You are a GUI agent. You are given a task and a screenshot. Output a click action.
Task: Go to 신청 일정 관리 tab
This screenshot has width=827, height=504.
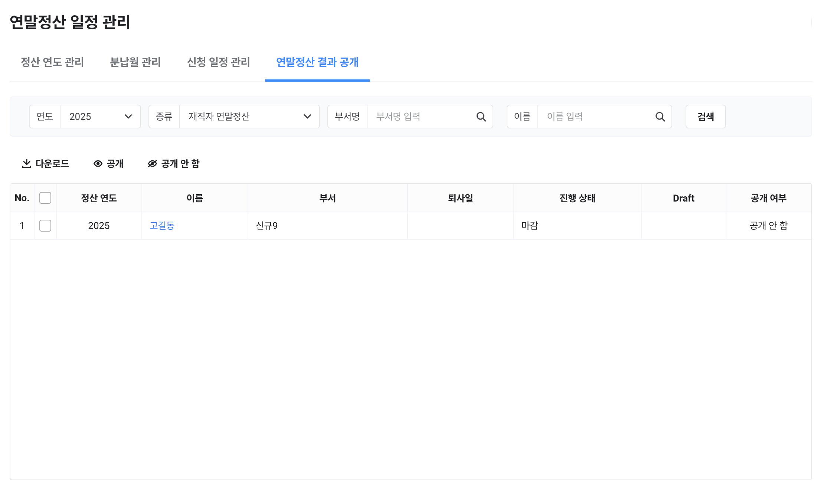(x=219, y=62)
